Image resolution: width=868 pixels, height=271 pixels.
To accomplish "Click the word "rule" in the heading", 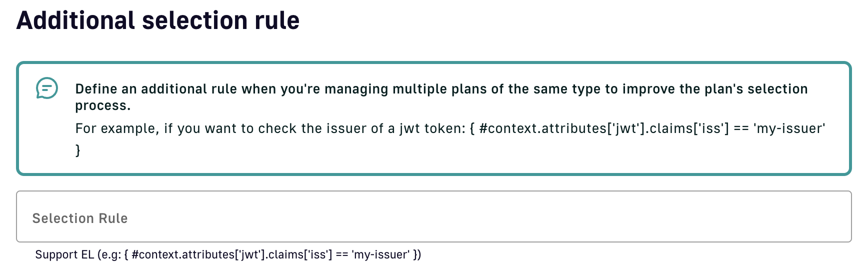I will 277,21.
